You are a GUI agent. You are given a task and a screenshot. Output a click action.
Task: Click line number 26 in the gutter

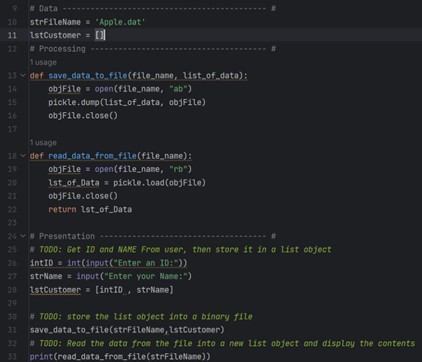12,263
